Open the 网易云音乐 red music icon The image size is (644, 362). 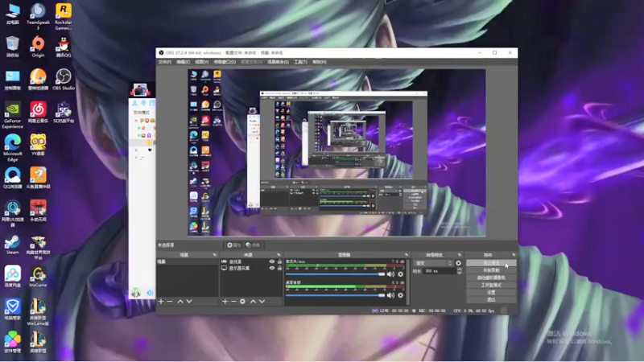point(38,113)
